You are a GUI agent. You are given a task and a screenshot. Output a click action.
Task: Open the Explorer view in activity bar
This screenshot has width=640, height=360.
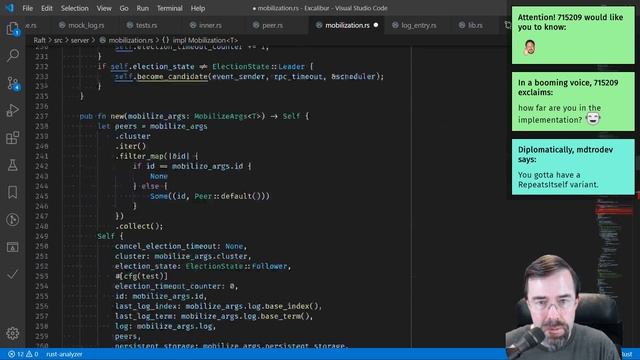pos(13,29)
